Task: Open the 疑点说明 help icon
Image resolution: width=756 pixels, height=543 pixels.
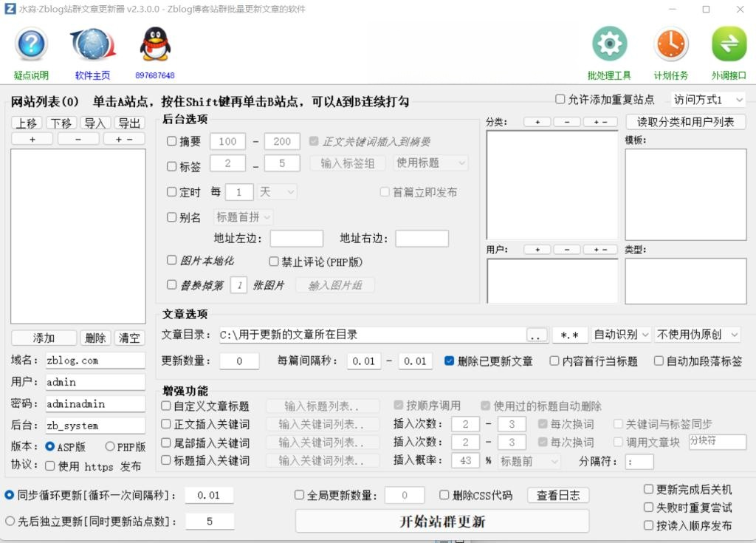Action: click(x=31, y=45)
